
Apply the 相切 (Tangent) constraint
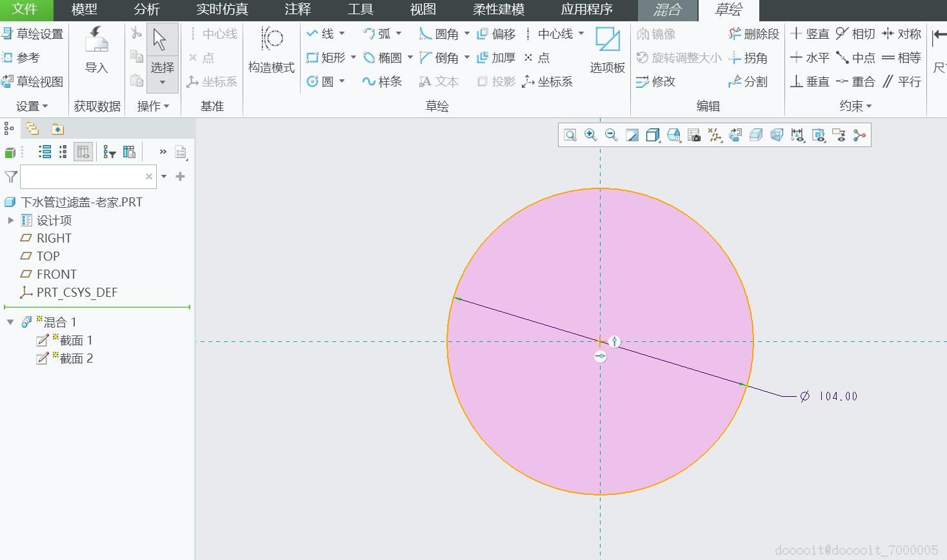coord(855,34)
